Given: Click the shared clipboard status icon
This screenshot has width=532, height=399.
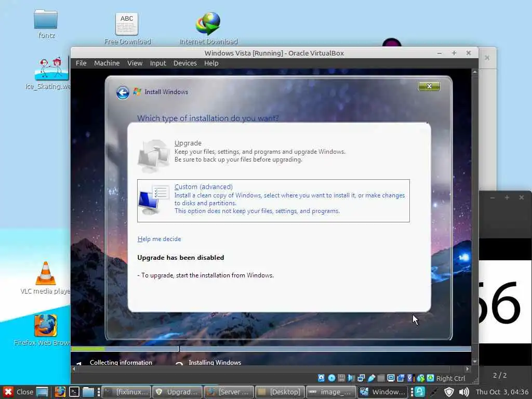Looking at the screenshot, I should [x=401, y=378].
